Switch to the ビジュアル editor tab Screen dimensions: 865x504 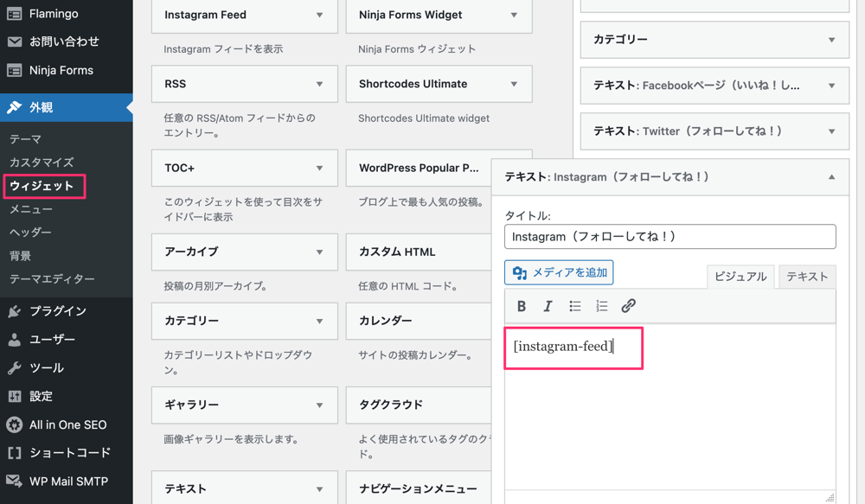740,277
